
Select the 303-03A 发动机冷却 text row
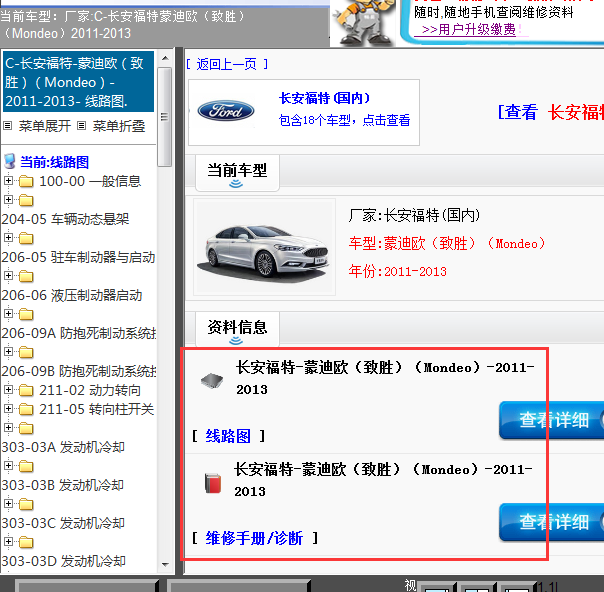63,447
